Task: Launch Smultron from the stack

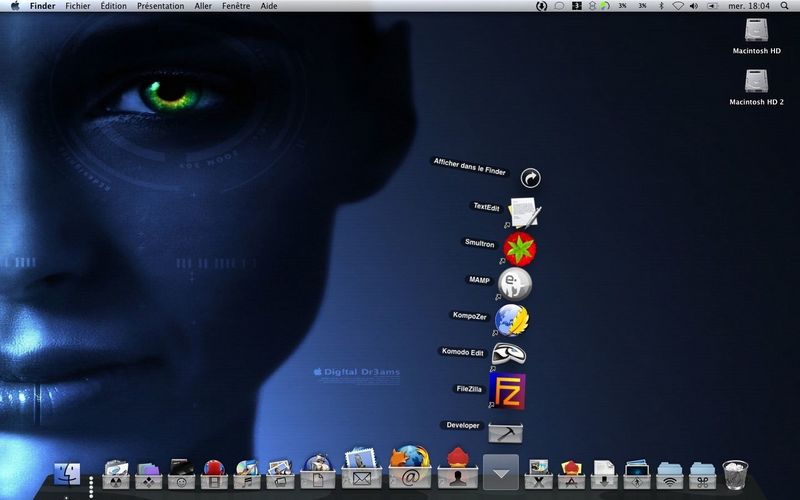Action: click(x=519, y=248)
